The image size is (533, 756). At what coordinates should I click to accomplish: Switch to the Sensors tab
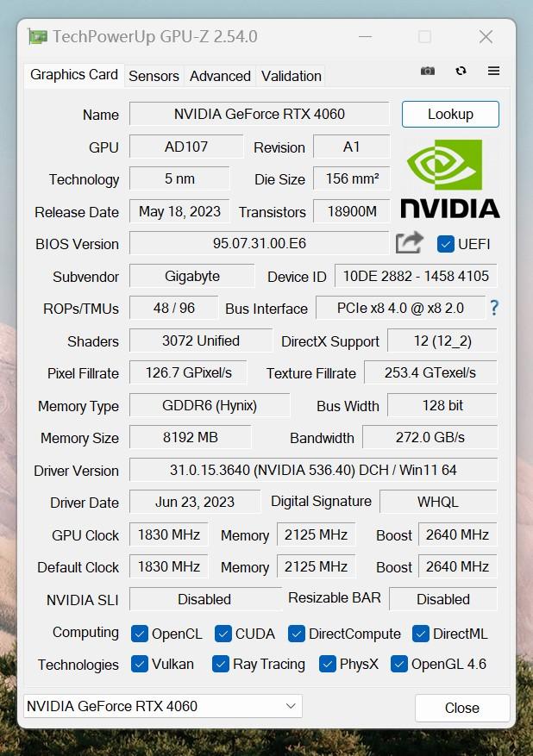(x=154, y=76)
